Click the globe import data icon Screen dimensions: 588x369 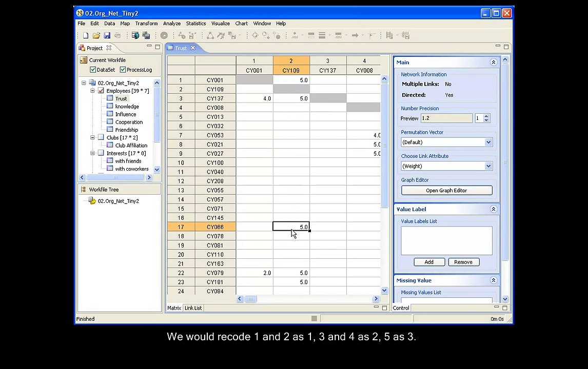click(x=135, y=35)
